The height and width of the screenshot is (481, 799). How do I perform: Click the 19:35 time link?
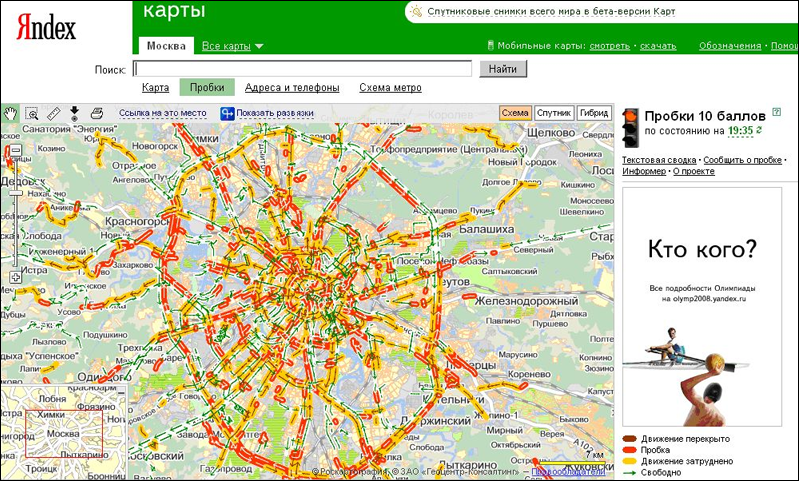740,131
